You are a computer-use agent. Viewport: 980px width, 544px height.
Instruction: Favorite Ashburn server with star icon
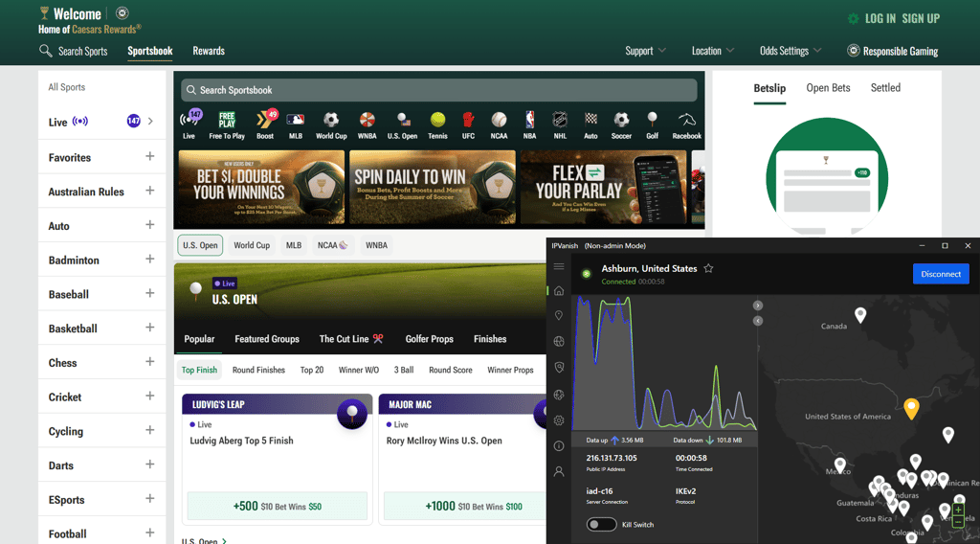(708, 268)
